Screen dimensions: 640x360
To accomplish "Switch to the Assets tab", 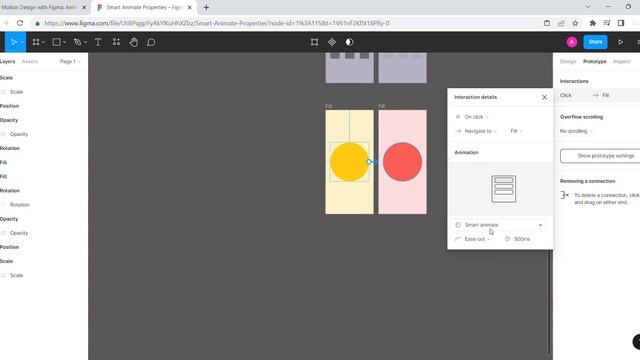I will [x=30, y=62].
